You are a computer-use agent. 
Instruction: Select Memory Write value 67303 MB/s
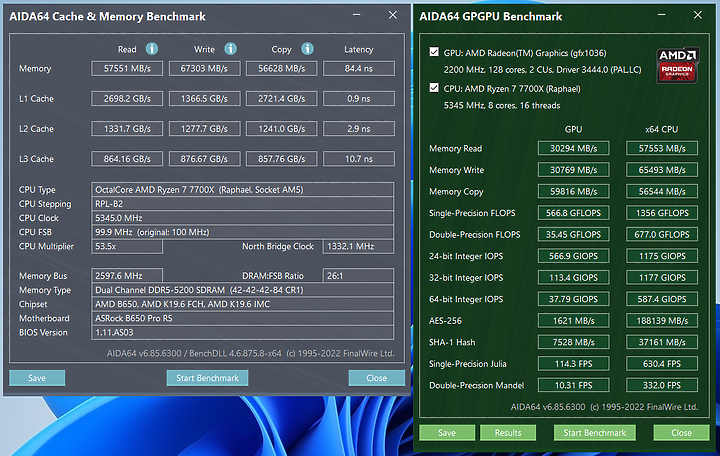204,68
